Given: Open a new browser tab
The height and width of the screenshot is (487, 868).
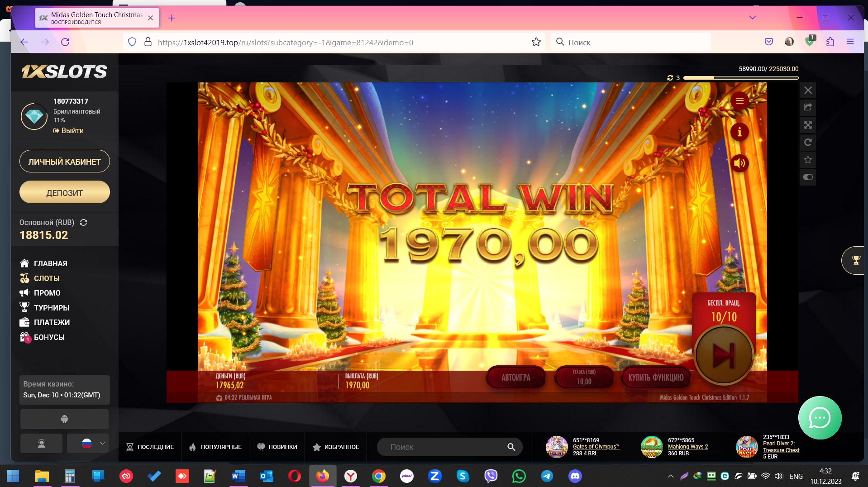Looking at the screenshot, I should pos(172,18).
